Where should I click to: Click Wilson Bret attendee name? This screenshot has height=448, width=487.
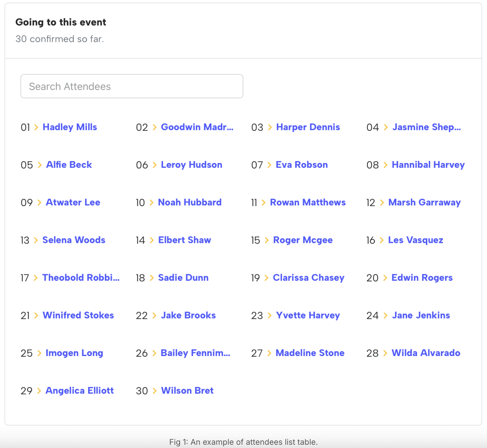point(187,391)
